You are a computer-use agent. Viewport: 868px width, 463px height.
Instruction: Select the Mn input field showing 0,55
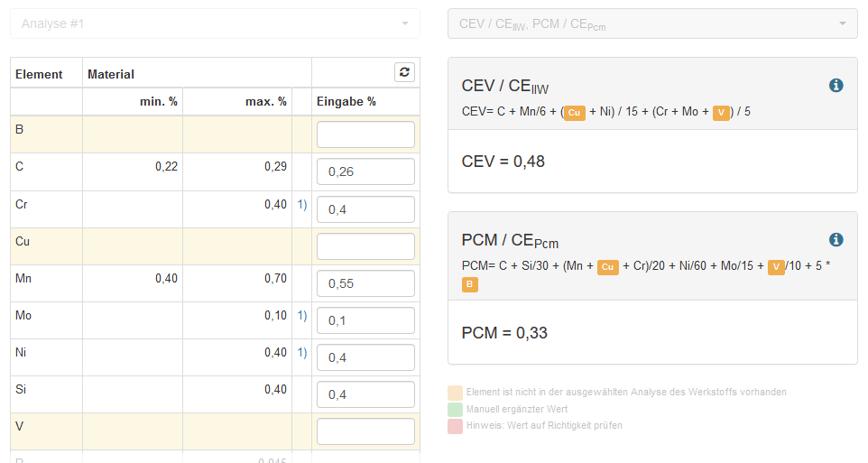pos(365,283)
